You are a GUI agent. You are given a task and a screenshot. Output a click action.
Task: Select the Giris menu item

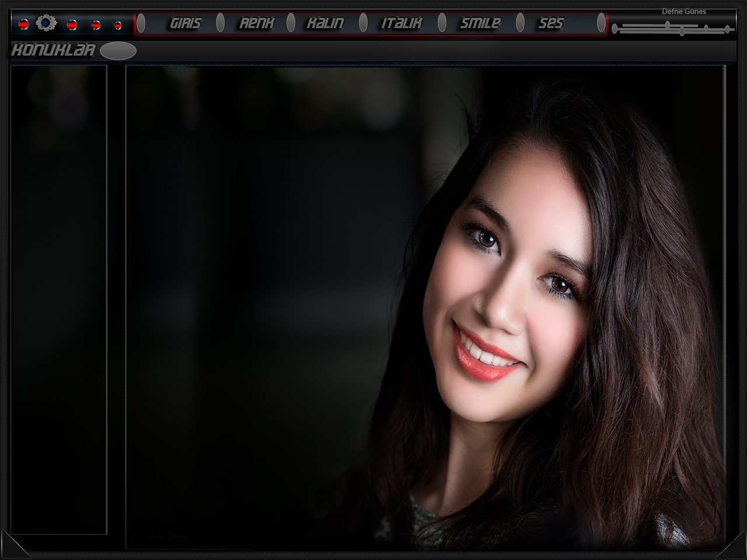(x=185, y=23)
